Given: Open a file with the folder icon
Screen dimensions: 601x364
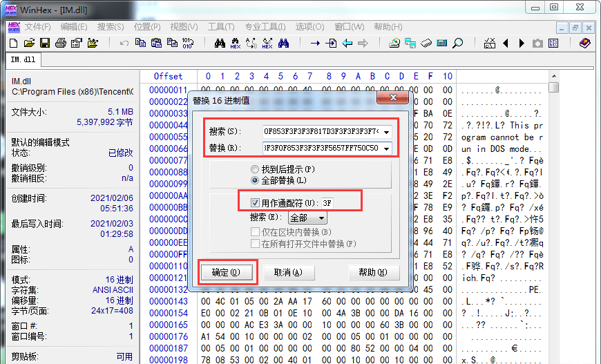Looking at the screenshot, I should tap(29, 43).
